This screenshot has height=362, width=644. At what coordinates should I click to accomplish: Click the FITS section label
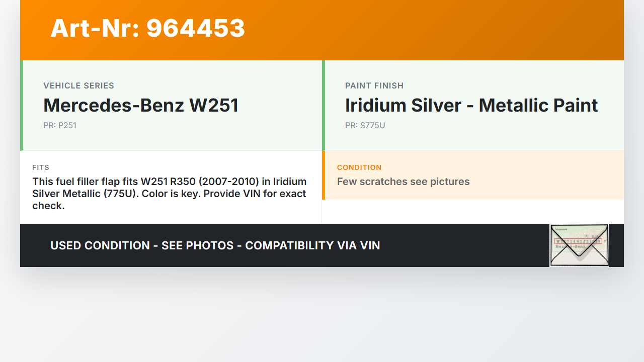pos(41,167)
